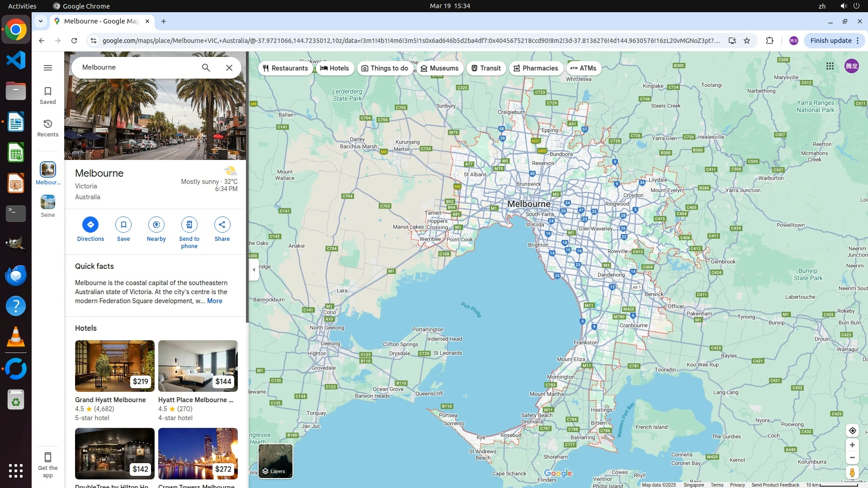The width and height of the screenshot is (868, 488).
Task: Click the Share icon
Action: (222, 225)
